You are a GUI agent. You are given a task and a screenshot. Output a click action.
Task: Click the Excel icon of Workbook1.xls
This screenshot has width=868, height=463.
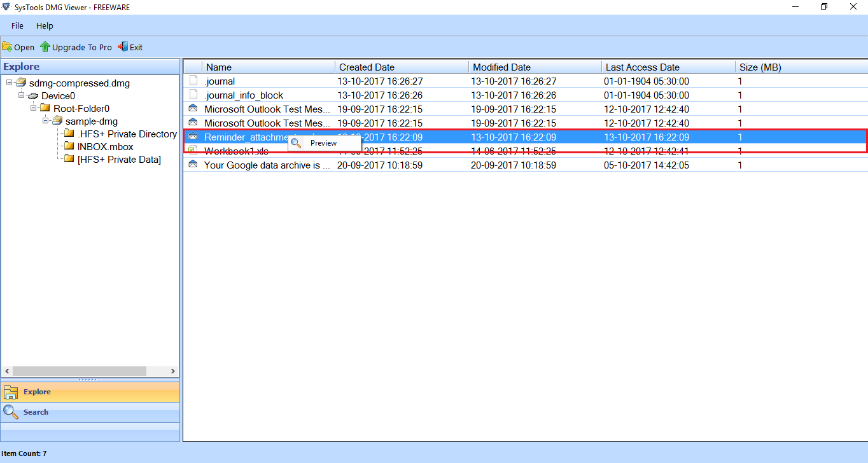[193, 151]
